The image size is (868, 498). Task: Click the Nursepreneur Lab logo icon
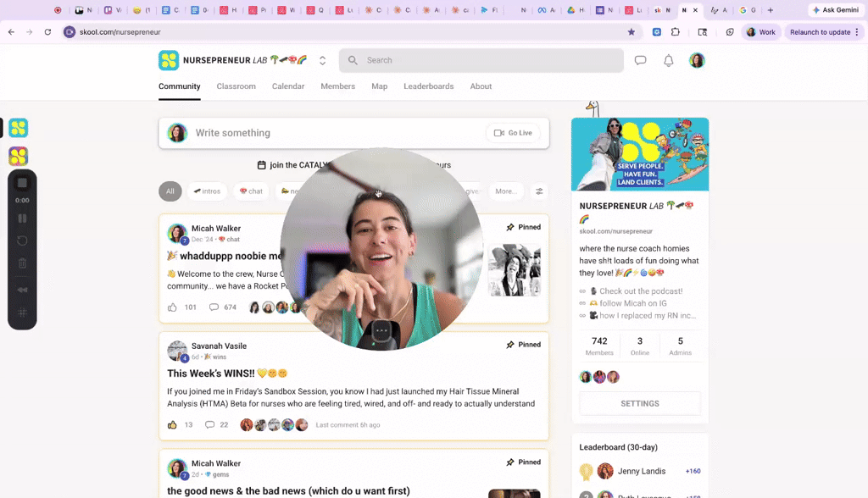tap(169, 60)
